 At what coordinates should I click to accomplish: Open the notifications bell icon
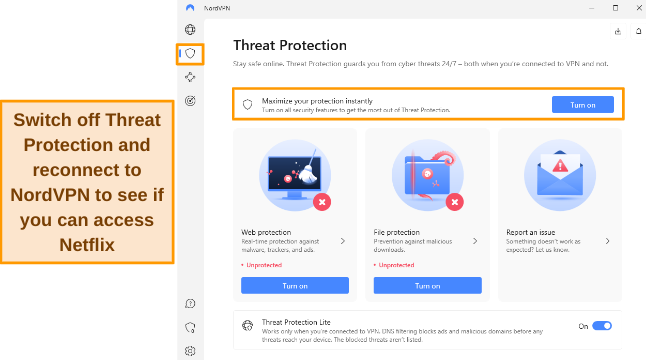638,31
